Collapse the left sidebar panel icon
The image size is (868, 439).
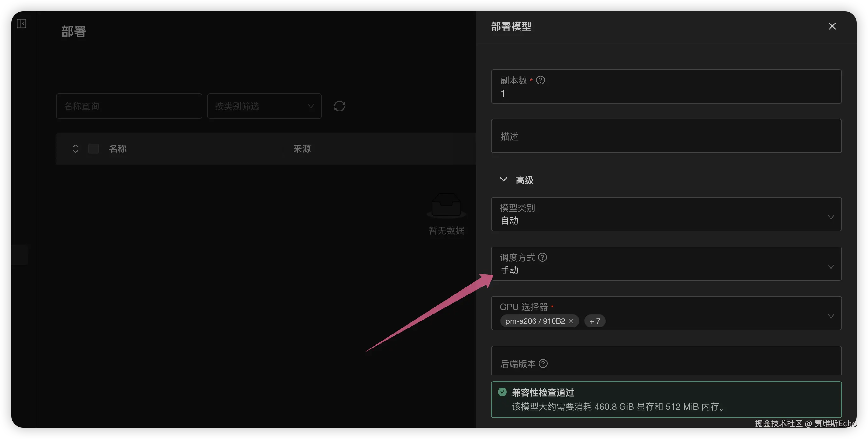click(x=22, y=24)
